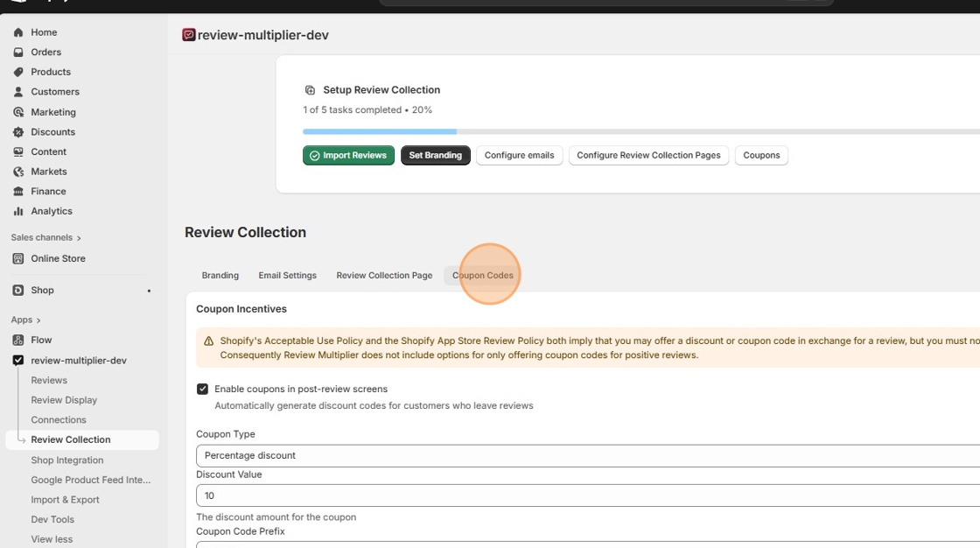Screen dimensions: 980x548
Task: Click the Online Store icon
Action: (18, 258)
